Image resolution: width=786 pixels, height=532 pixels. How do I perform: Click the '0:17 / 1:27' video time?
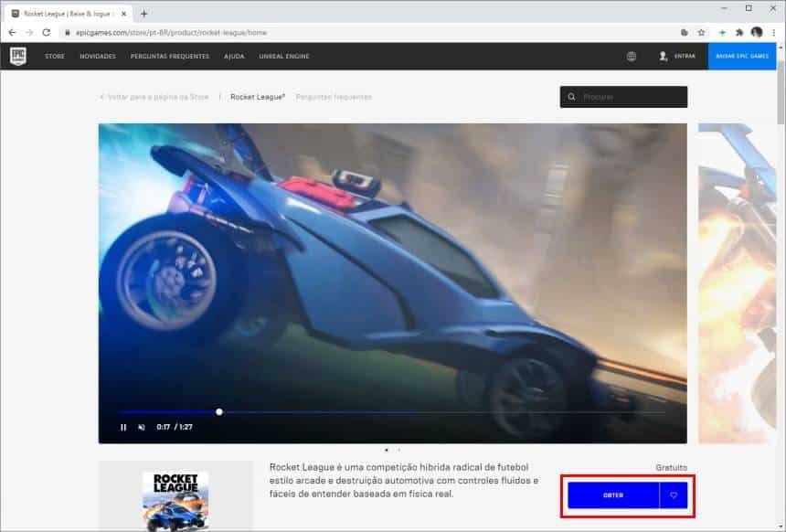175,427
